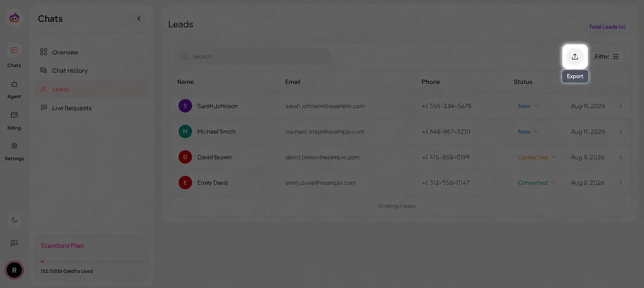Screen dimensions: 644x288
Task: Change Emily Davis's Converted status
Action: coord(536,183)
